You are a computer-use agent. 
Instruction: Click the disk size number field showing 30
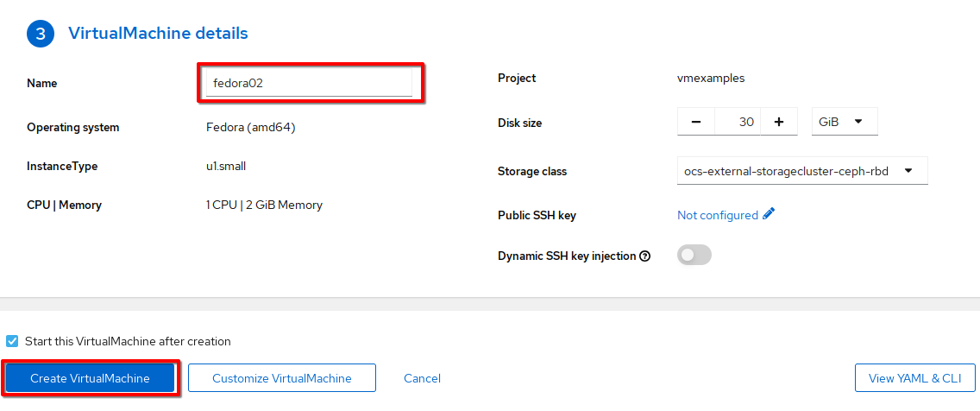tap(738, 122)
